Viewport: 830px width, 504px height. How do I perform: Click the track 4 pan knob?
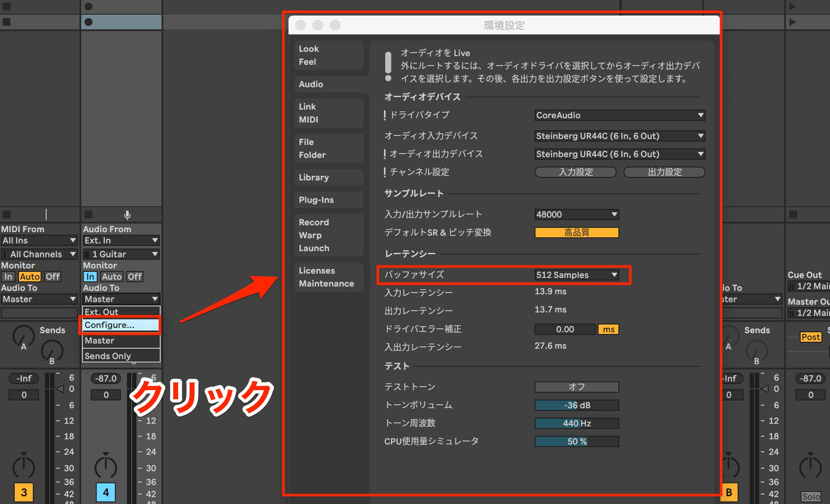[x=106, y=467]
